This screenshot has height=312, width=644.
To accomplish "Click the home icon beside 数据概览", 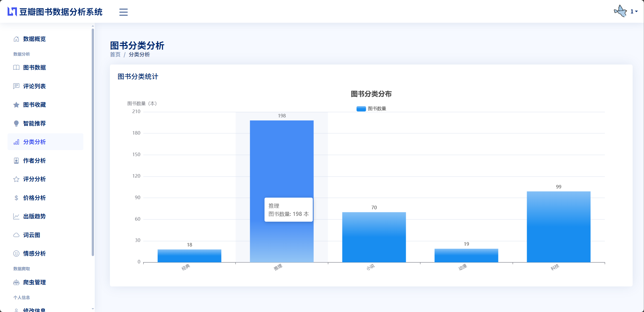I will [x=16, y=39].
